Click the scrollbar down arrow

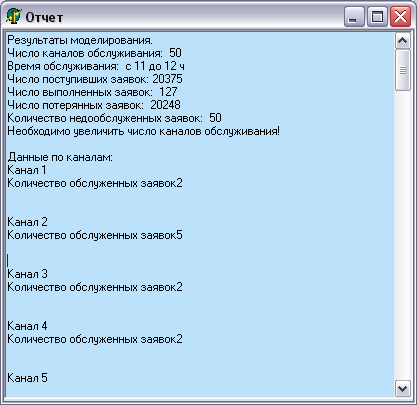coord(403,389)
